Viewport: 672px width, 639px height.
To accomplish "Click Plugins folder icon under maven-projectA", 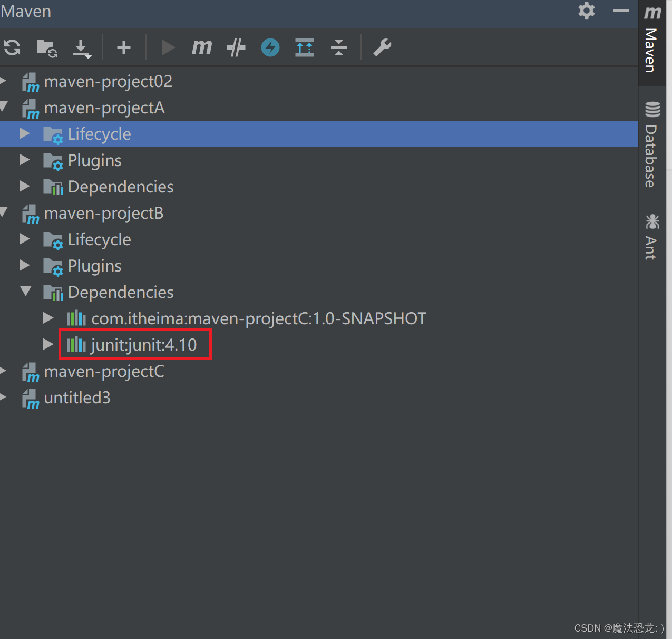I will click(x=53, y=161).
